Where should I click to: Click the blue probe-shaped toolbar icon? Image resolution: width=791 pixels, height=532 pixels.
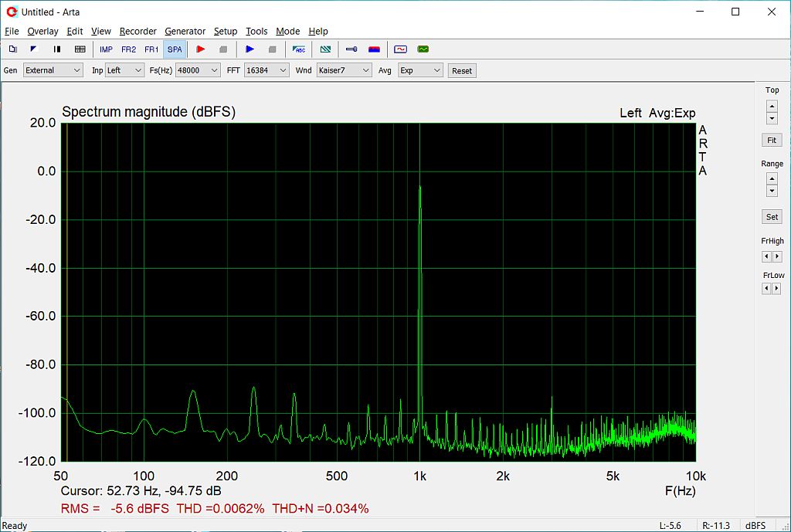pos(351,49)
